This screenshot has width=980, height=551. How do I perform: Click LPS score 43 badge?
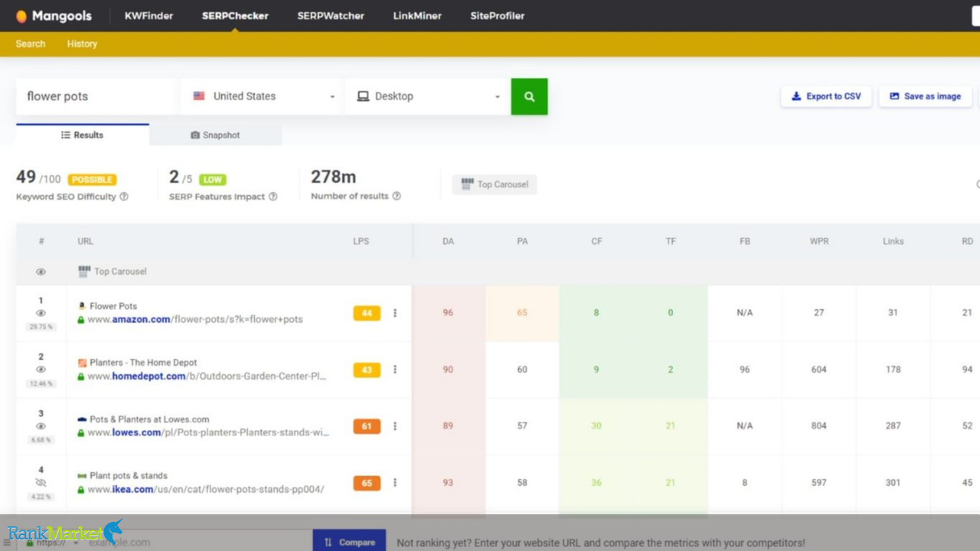(367, 370)
